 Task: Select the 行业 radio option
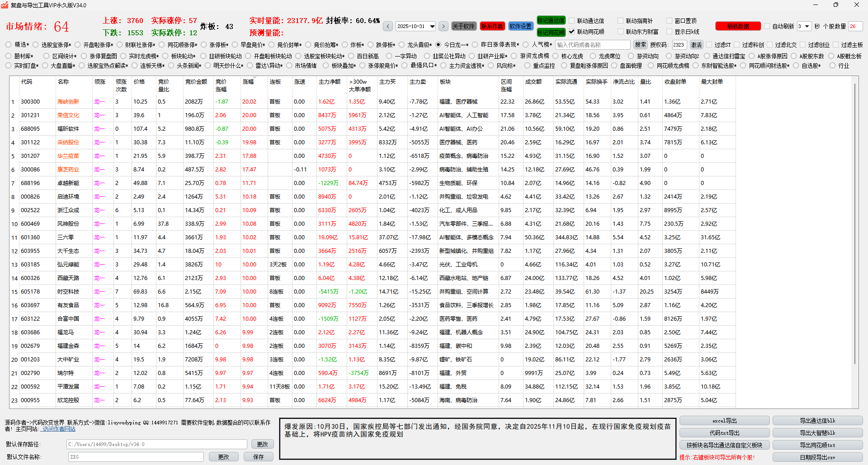tap(833, 66)
